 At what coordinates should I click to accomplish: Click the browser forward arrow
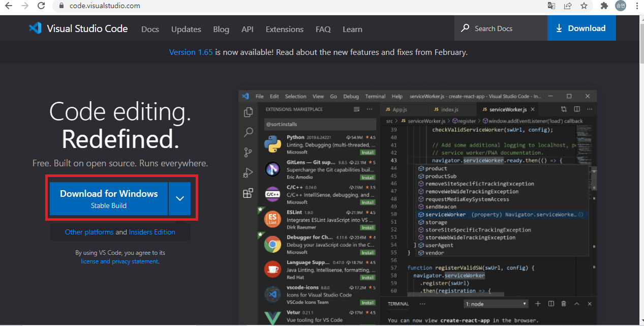(25, 6)
